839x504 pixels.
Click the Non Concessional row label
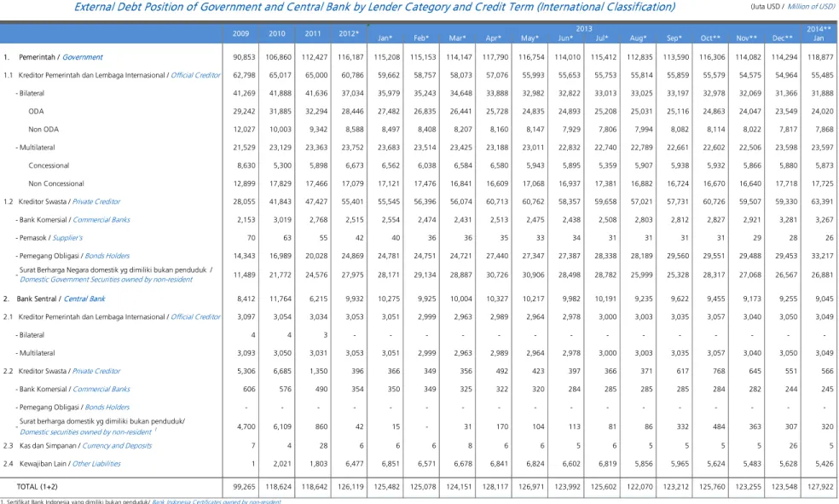pos(56,183)
